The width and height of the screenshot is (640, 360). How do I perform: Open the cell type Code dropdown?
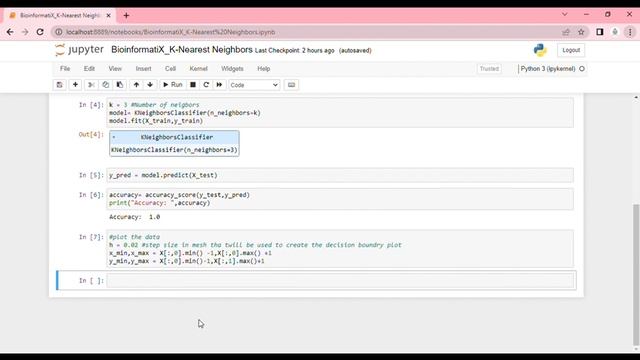click(254, 85)
